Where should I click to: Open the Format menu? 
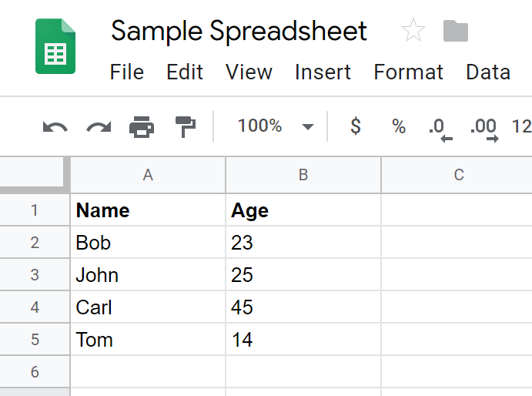(x=409, y=72)
